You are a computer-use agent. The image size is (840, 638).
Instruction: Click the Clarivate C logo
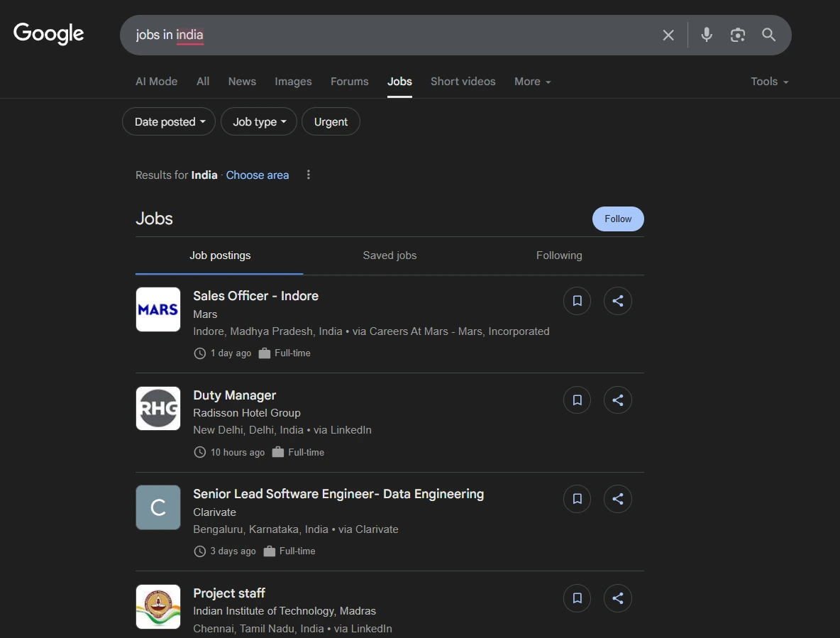coord(158,507)
